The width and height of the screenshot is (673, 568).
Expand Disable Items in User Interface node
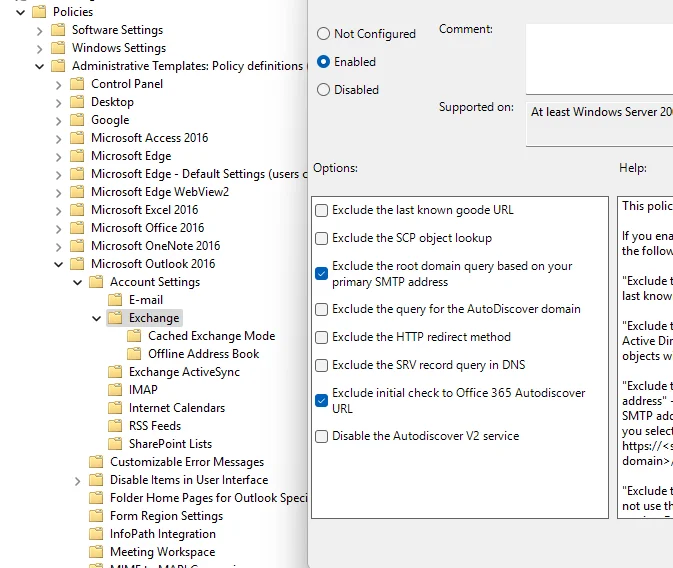pos(77,481)
